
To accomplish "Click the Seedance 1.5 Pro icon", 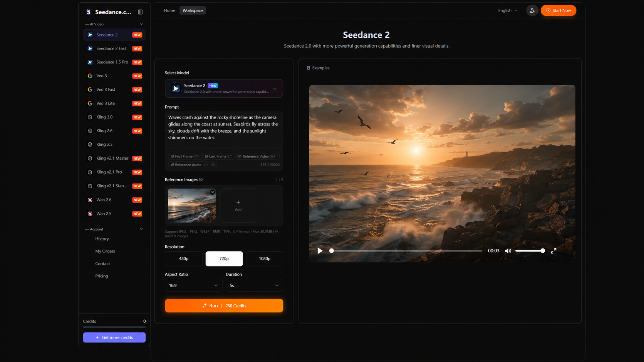I will [x=90, y=62].
